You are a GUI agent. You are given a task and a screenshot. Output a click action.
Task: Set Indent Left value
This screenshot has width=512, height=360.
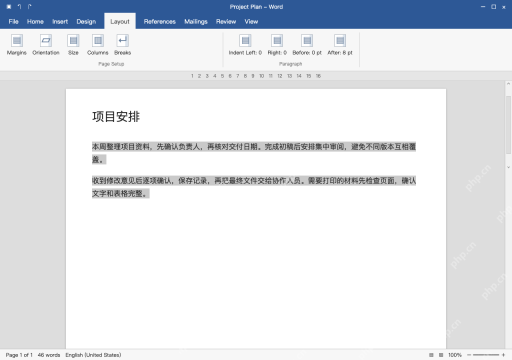pos(245,45)
